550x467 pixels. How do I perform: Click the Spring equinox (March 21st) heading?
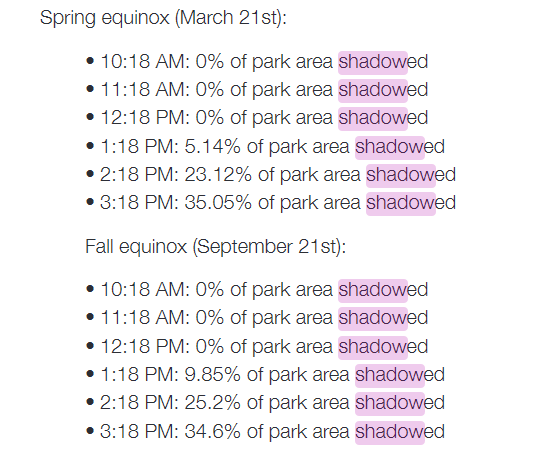(x=163, y=18)
